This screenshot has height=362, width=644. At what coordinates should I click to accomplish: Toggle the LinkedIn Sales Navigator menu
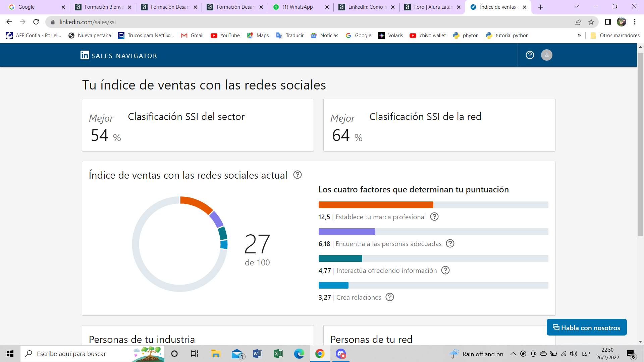[546, 55]
